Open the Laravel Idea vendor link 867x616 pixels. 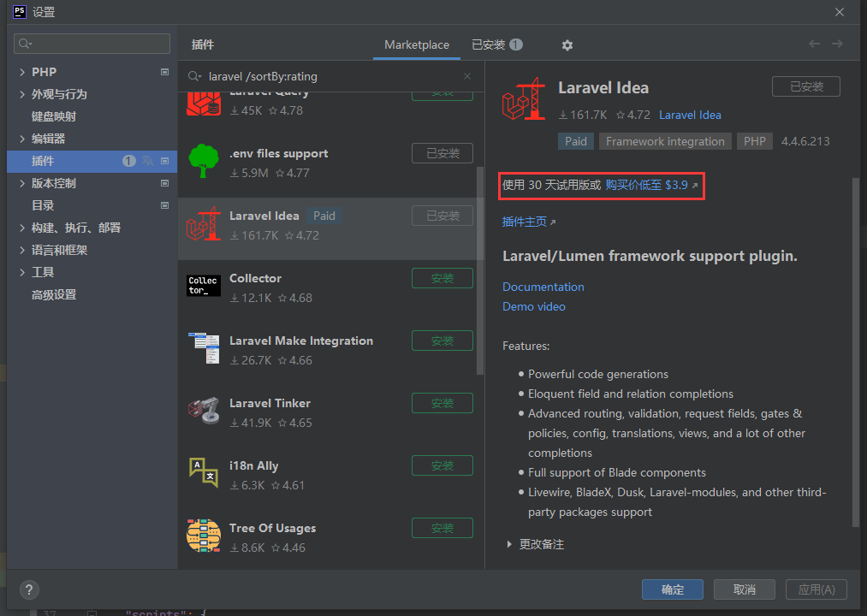[690, 115]
